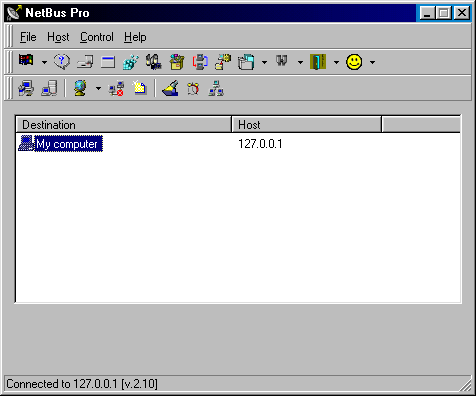Click the upper icon toolbar grip handle
Viewport: 476px width, 396px height.
coord(9,62)
